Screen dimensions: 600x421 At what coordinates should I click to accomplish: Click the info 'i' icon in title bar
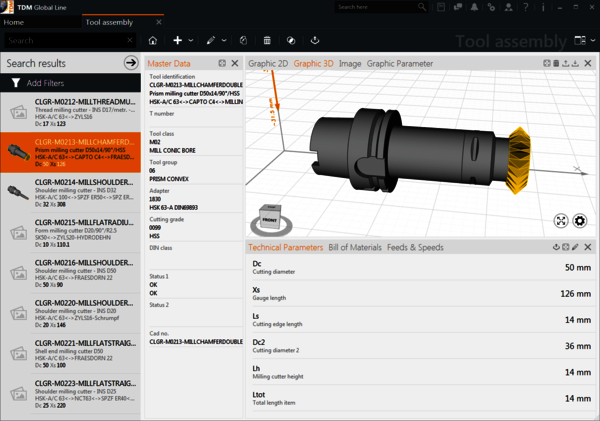pos(543,7)
